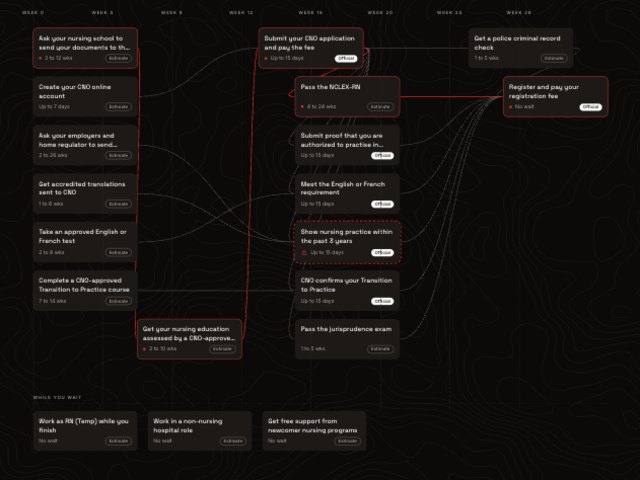Viewport: 640px width, 480px height.
Task: Click Official badge on Show nursing practice card
Action: 382,253
